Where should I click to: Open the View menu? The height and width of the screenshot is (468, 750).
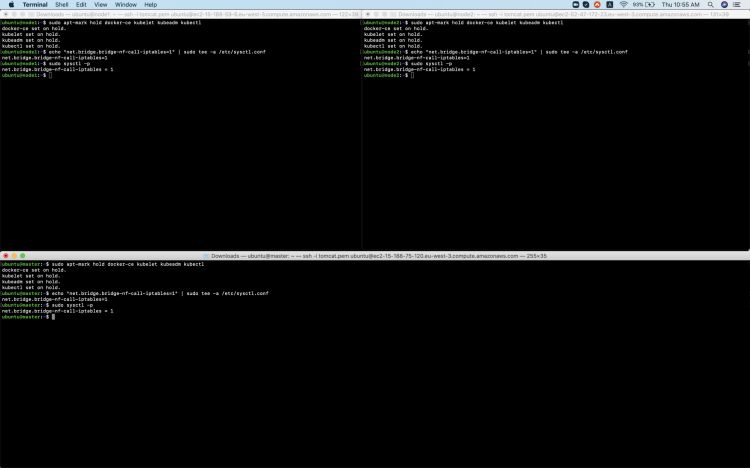(x=101, y=4)
